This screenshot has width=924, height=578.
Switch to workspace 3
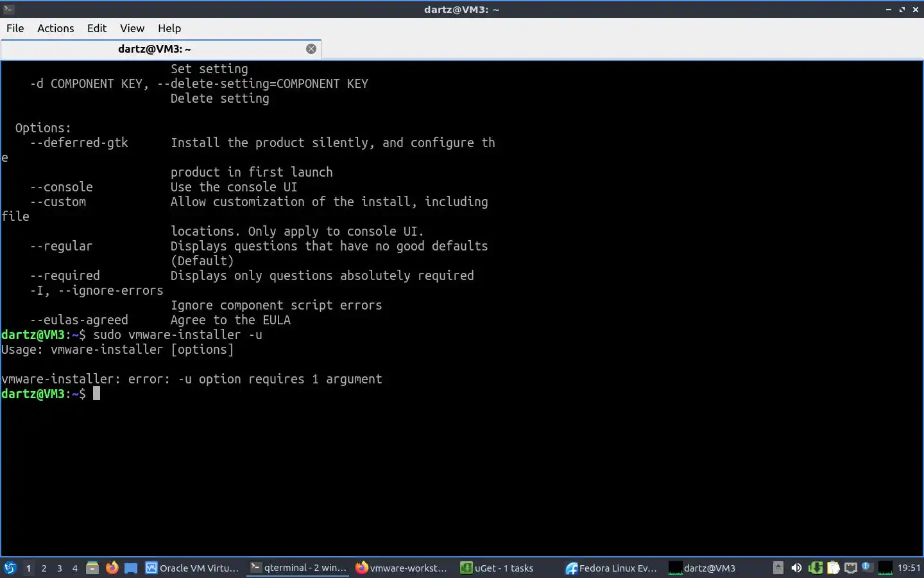click(x=59, y=568)
